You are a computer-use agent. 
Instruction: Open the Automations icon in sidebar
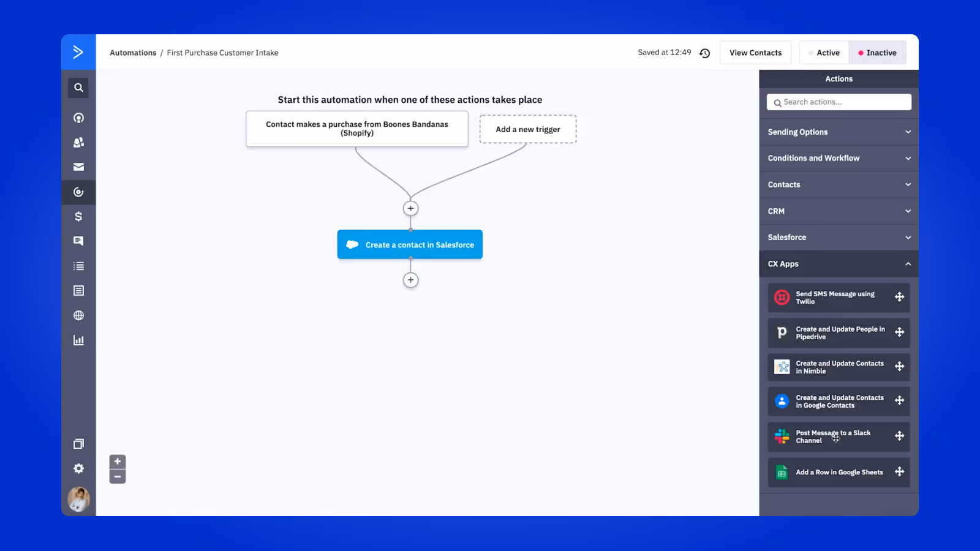coord(78,192)
